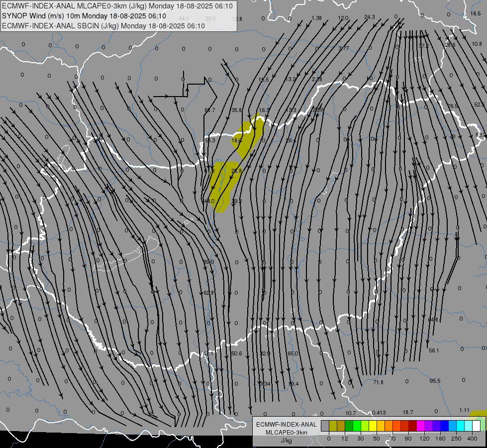The width and height of the screenshot is (487, 448).
Task: Click the 65.0 value on the map
Action: point(292,353)
